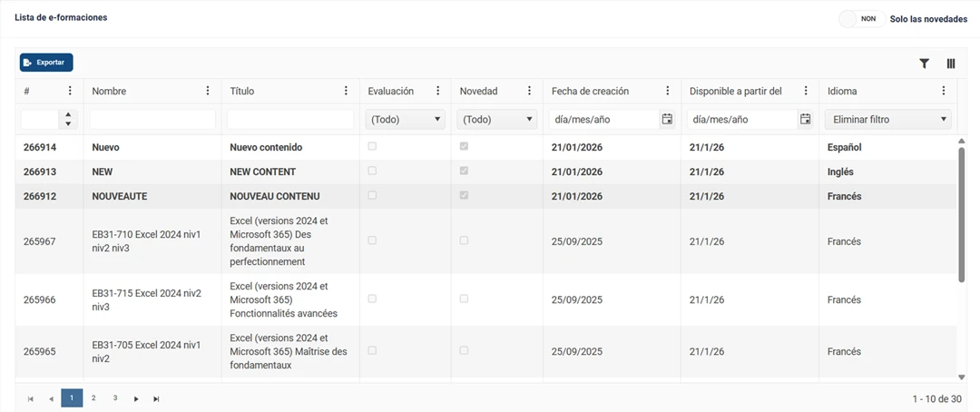Open the # column options menu
980x412 pixels.
click(x=70, y=91)
